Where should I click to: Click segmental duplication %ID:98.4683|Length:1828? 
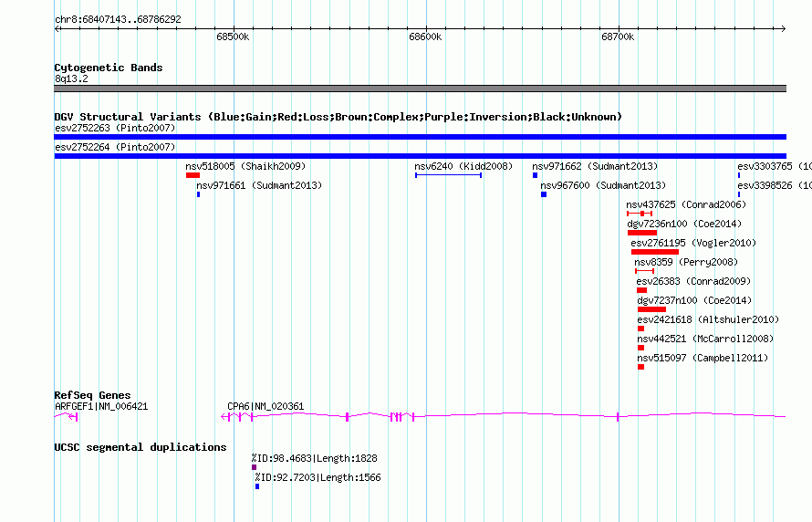(315, 458)
